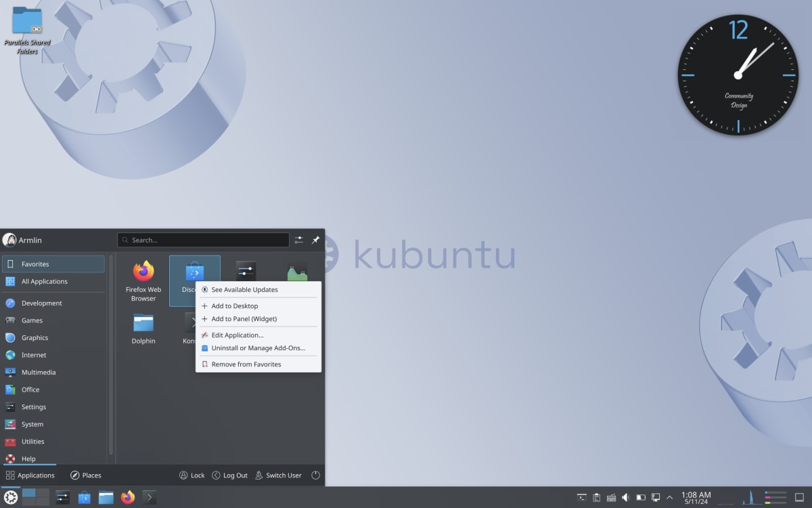This screenshot has height=508, width=812.
Task: Open the Graphics category
Action: pos(53,338)
